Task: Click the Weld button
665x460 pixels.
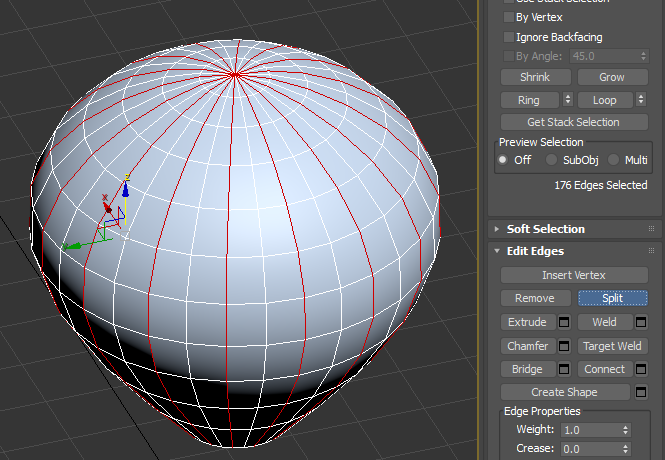Action: pos(605,322)
